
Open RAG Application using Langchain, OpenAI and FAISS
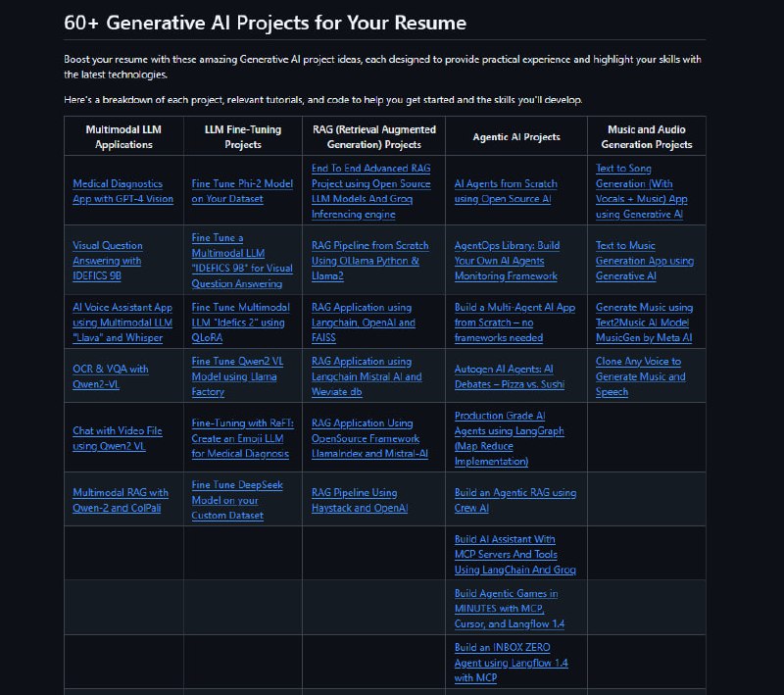pyautogui.click(x=364, y=323)
